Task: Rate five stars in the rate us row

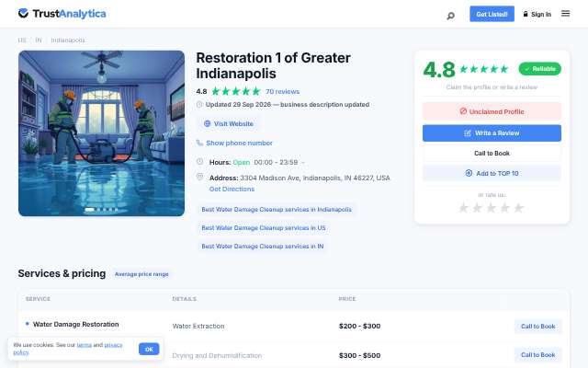Action: [x=518, y=208]
